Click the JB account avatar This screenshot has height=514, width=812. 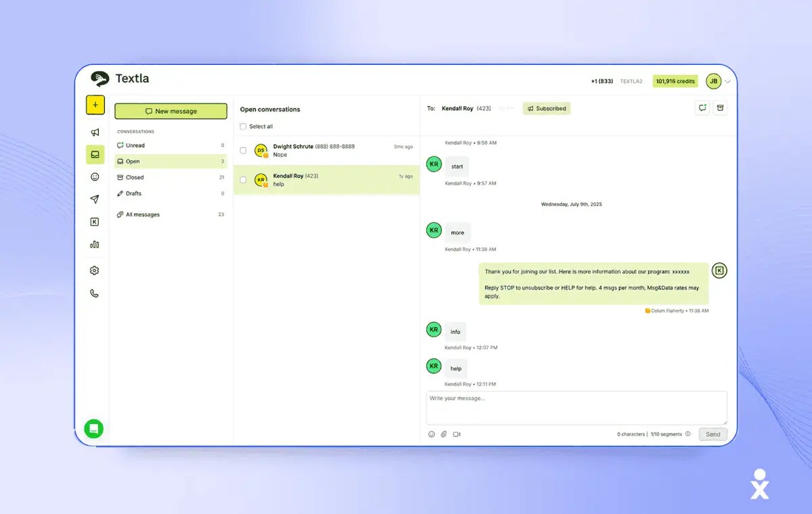coord(713,81)
